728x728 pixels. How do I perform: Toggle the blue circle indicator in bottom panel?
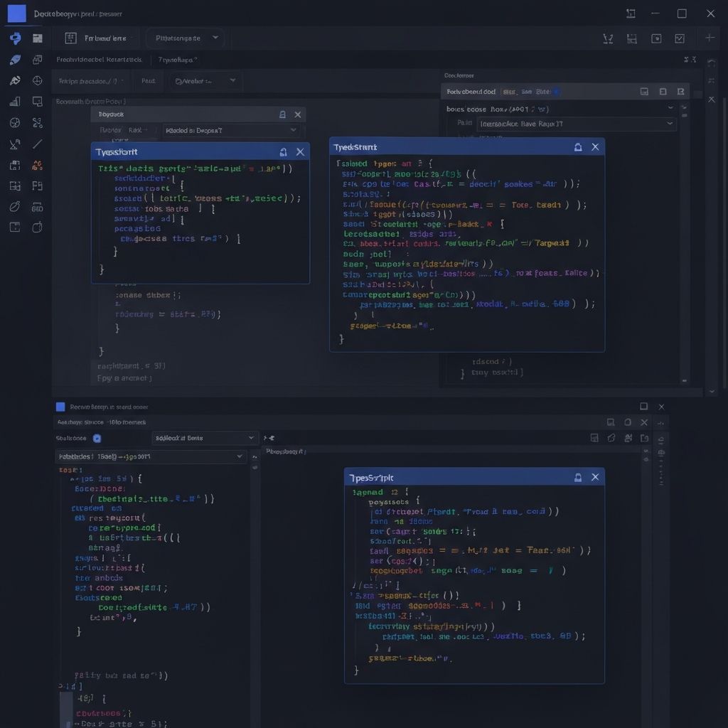pos(97,439)
